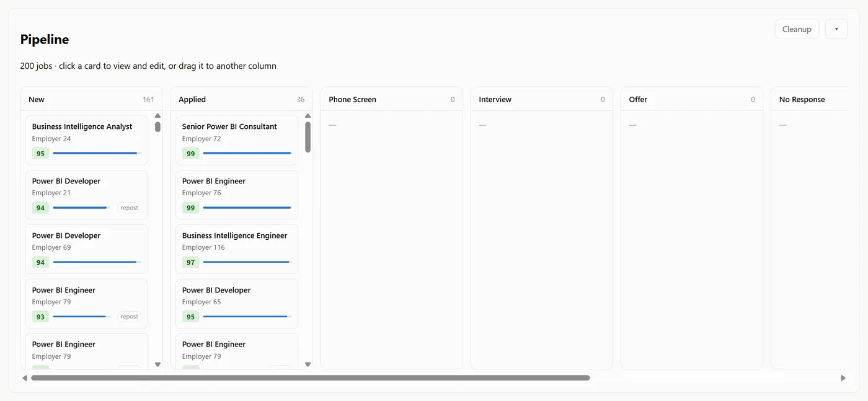Click the Applied column vertical scrollbar thumb

coord(308,137)
